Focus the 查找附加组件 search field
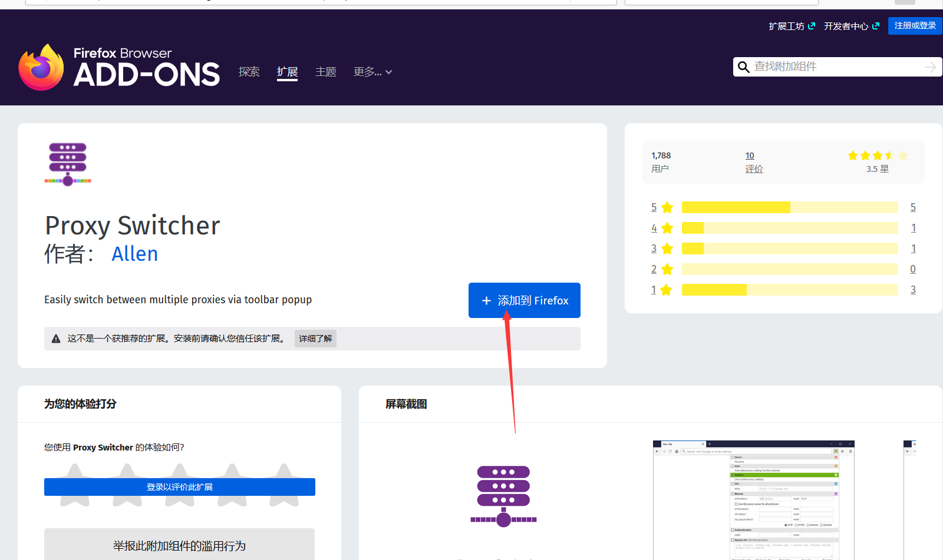Image resolution: width=943 pixels, height=560 pixels. pos(838,67)
